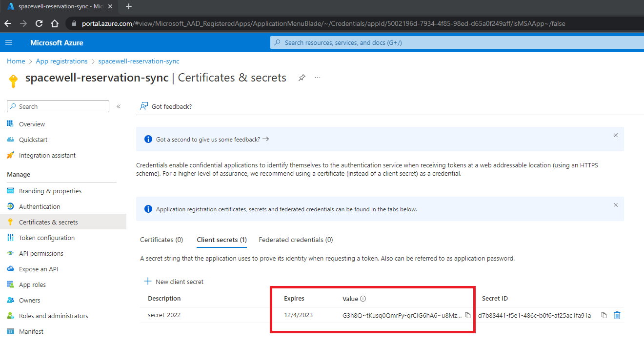Go to Home breadcrumb
This screenshot has width=644, height=345.
(16, 61)
